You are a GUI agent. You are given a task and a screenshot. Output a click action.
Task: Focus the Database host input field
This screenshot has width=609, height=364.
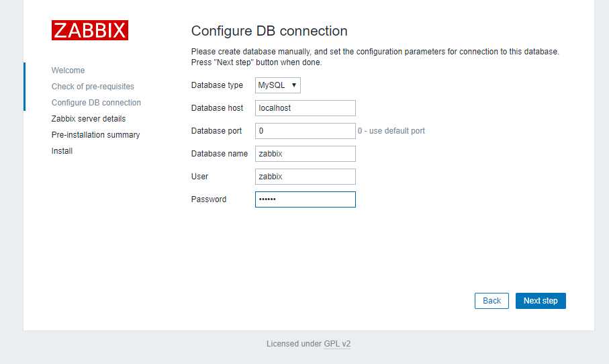[x=305, y=108]
